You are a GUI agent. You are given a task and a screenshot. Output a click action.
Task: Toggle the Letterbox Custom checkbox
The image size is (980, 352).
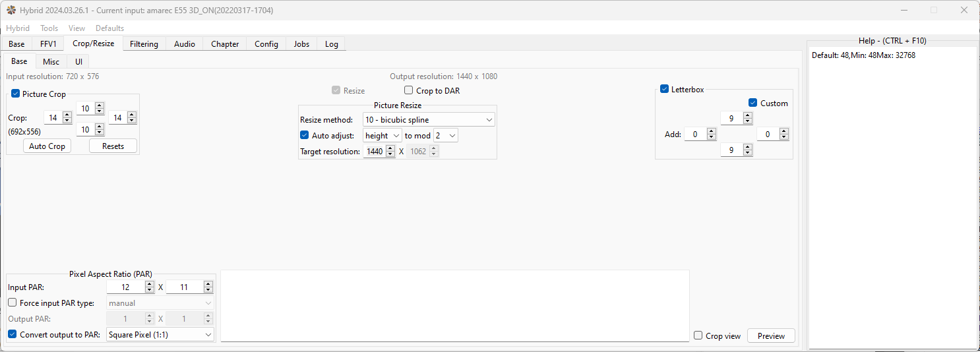[753, 103]
